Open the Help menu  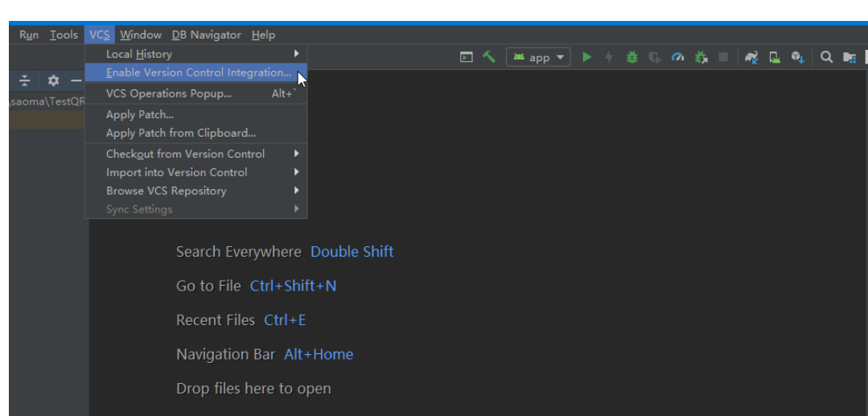tap(263, 35)
